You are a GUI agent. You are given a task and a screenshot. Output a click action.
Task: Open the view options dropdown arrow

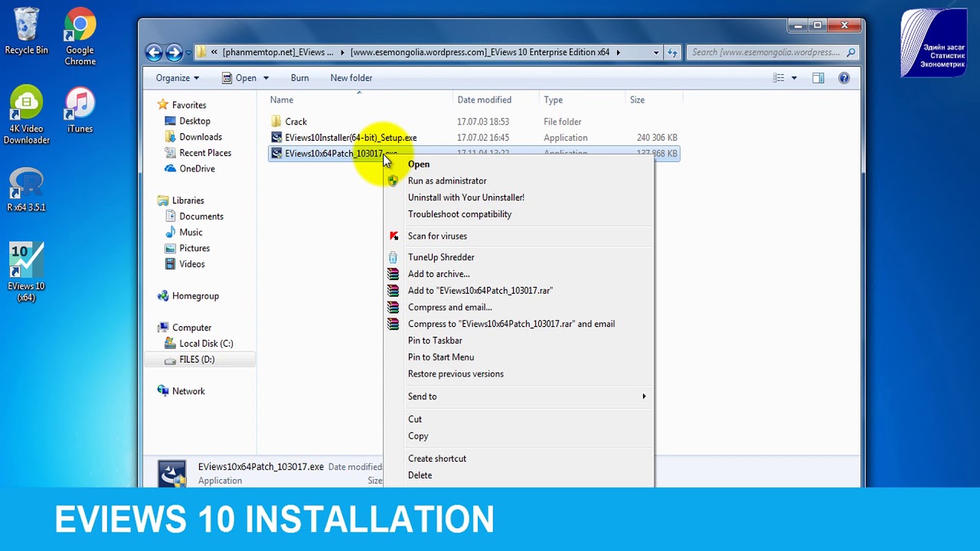click(x=794, y=78)
